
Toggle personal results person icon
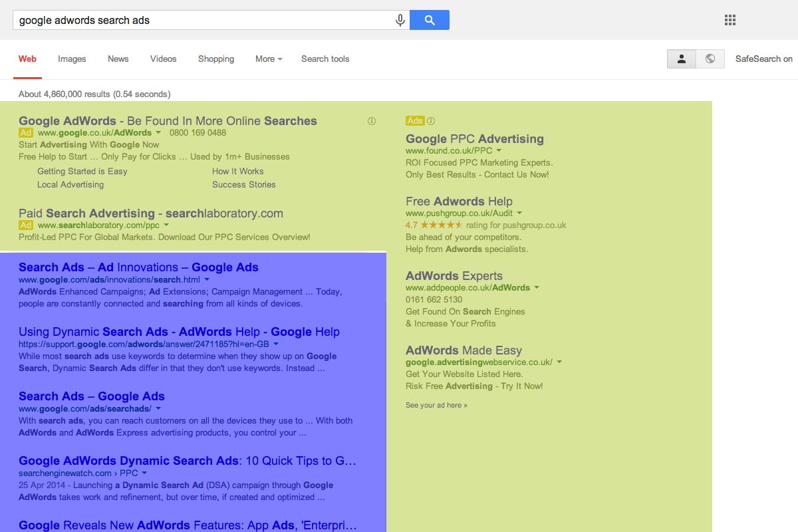(x=682, y=59)
